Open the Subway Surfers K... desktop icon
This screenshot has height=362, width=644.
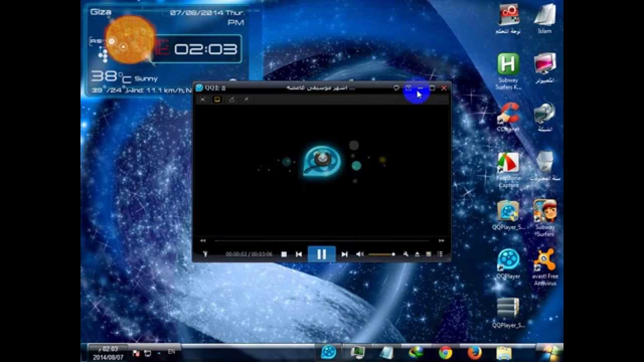coord(508,71)
